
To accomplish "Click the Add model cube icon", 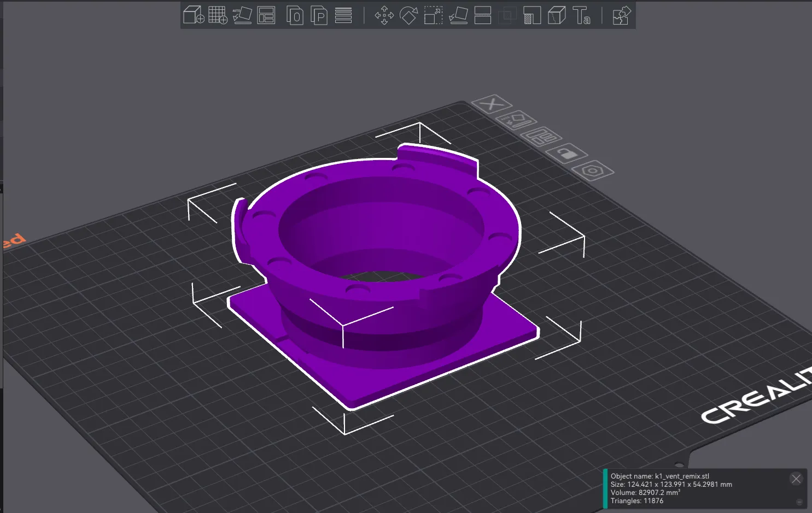I will pos(194,15).
